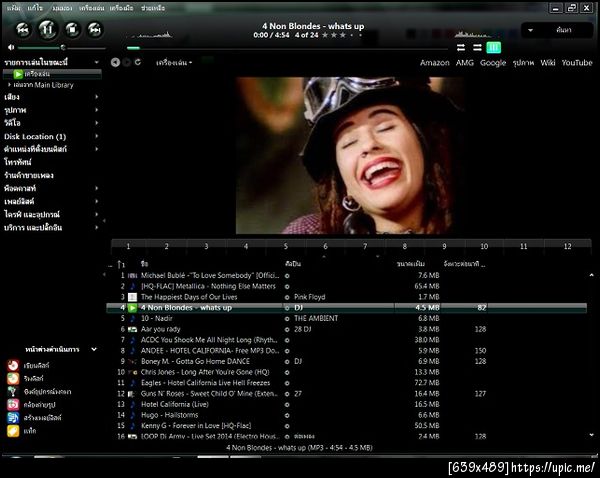Open the Rip Disc (ริพดิสก์) action icon
This screenshot has width=600, height=478.
point(13,378)
